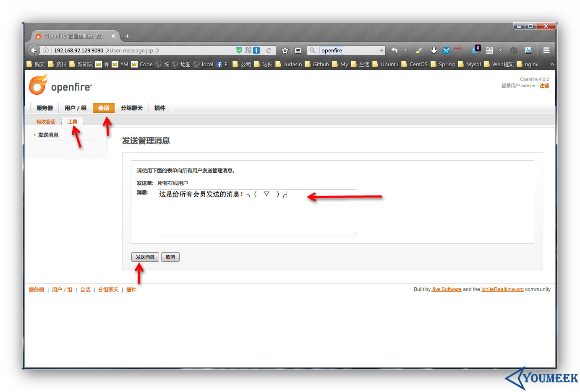Screen dimensions: 580x392
Task: Click the 取消 cancel button
Action: coord(170,257)
